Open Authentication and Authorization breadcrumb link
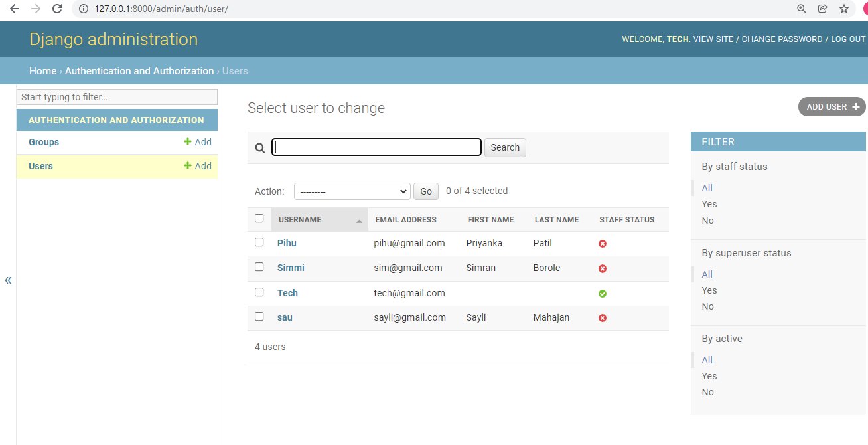 click(139, 70)
